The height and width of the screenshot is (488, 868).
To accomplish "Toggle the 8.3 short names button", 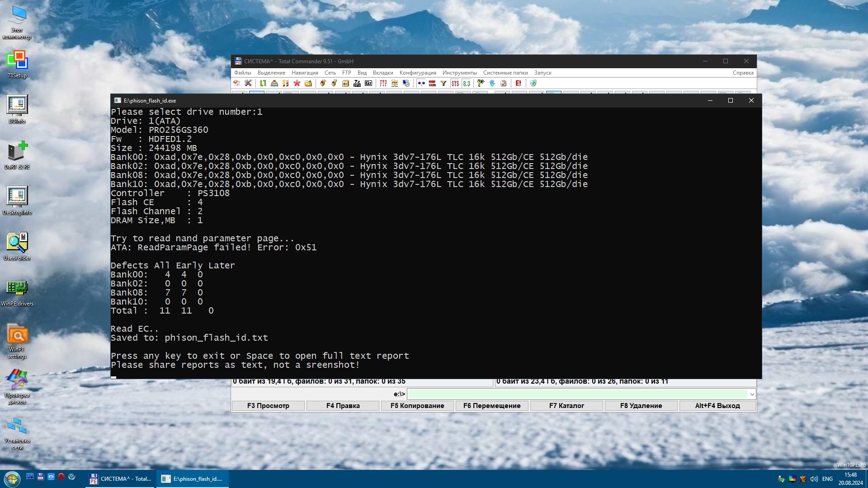I will tap(467, 83).
